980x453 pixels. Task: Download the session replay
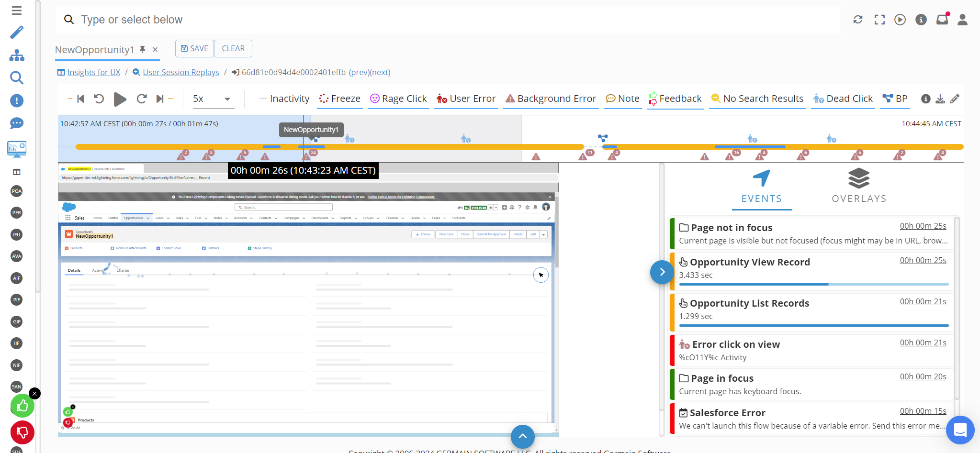click(x=940, y=99)
